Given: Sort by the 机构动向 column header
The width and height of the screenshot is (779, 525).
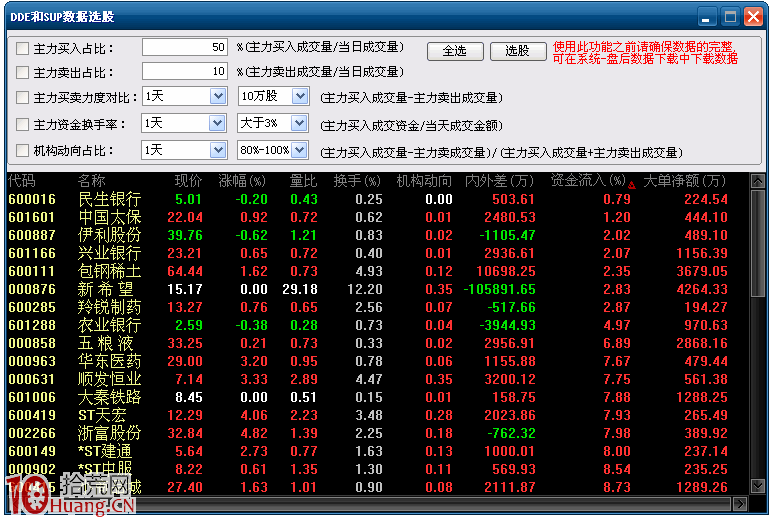Looking at the screenshot, I should click(x=424, y=181).
